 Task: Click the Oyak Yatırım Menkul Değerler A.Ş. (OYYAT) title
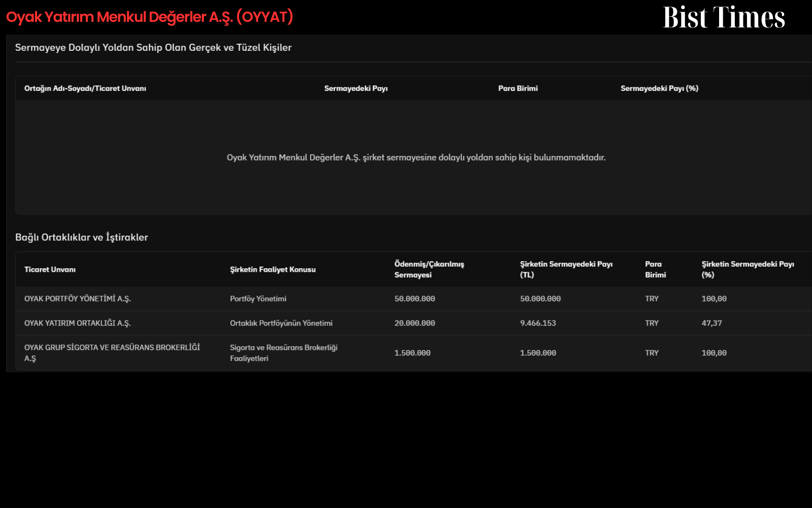[x=150, y=17]
